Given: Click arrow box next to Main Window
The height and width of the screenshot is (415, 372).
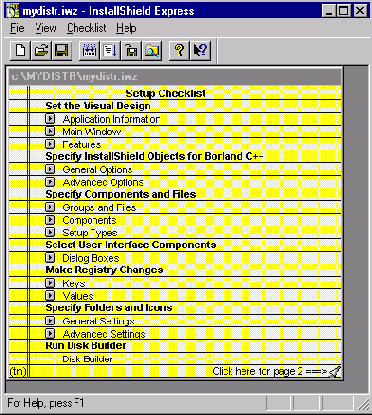Looking at the screenshot, I should 50,131.
